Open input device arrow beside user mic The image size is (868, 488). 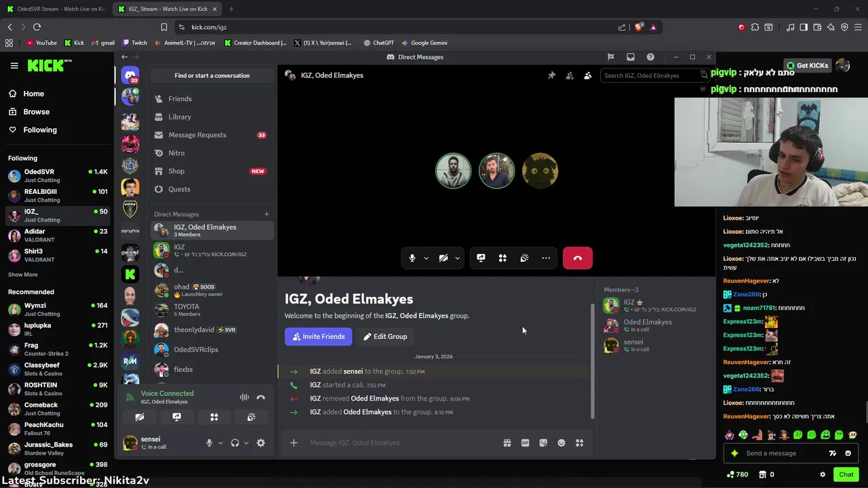coord(220,443)
